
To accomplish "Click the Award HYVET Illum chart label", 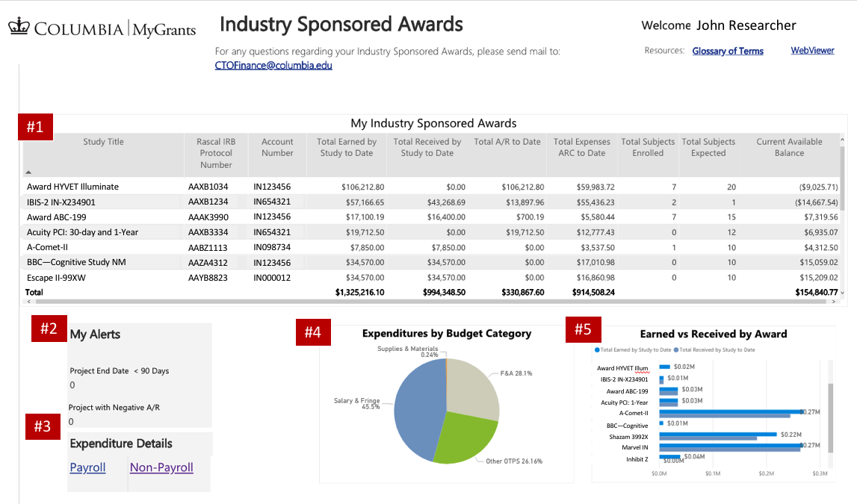I will coord(622,369).
